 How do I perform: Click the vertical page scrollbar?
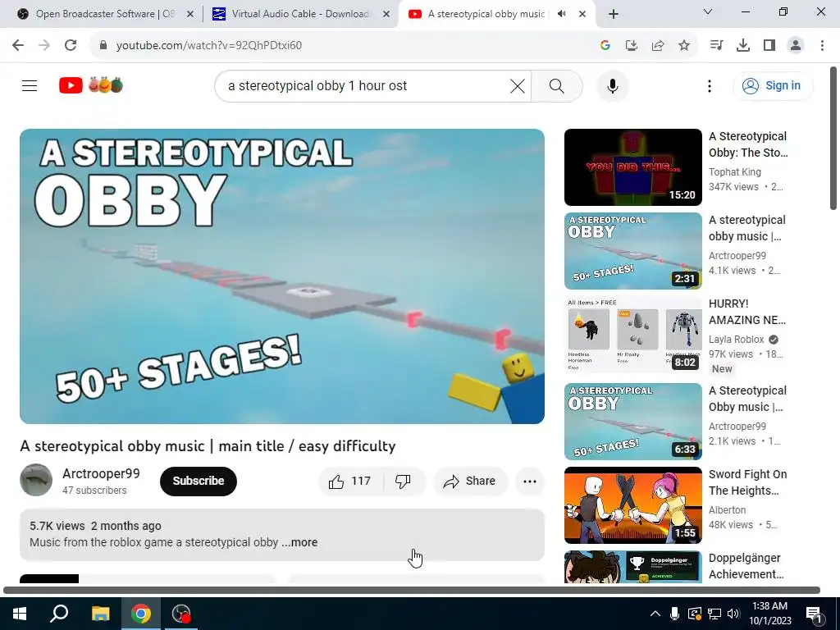(833, 139)
